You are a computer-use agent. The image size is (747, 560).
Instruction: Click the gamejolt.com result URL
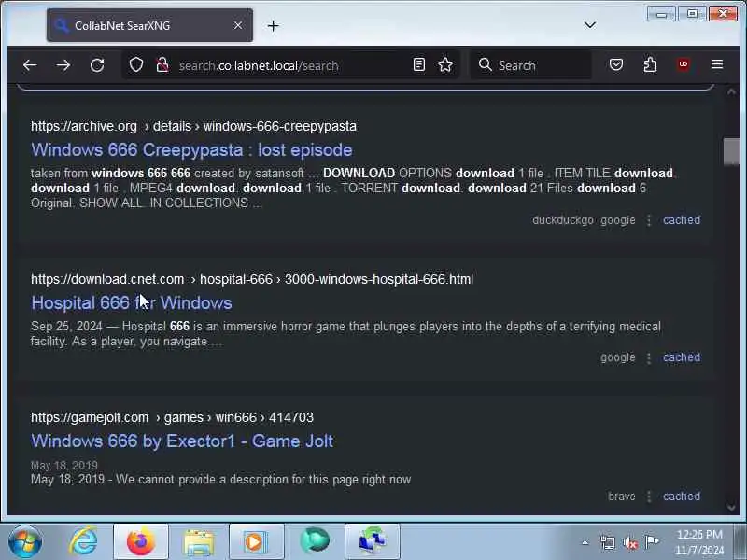(172, 417)
